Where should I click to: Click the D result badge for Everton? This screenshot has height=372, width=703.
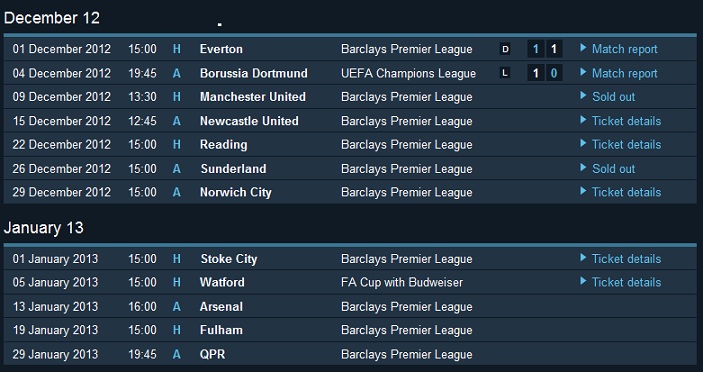click(x=505, y=49)
